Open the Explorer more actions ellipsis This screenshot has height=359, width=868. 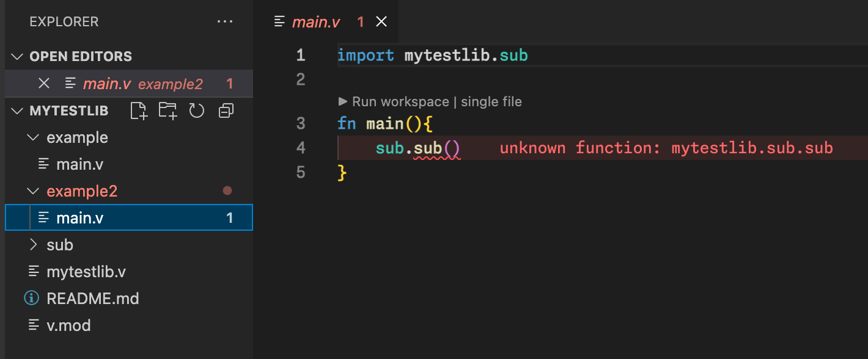pyautogui.click(x=224, y=22)
